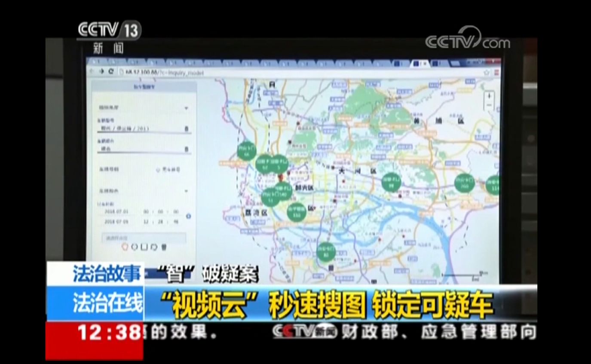Click the green cluster marker near Tianhe district
Viewport: 591px width, 364px height.
[x=391, y=182]
